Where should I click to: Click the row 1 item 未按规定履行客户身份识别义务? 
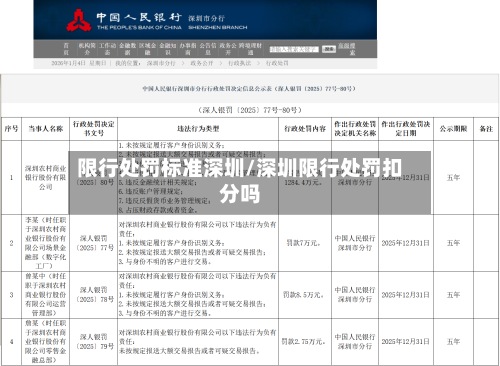172,145
